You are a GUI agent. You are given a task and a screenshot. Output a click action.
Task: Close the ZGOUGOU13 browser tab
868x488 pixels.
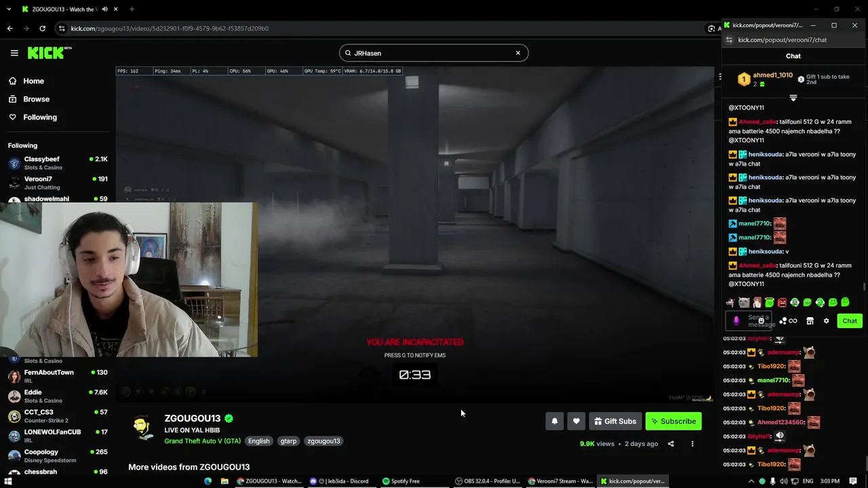(x=117, y=9)
